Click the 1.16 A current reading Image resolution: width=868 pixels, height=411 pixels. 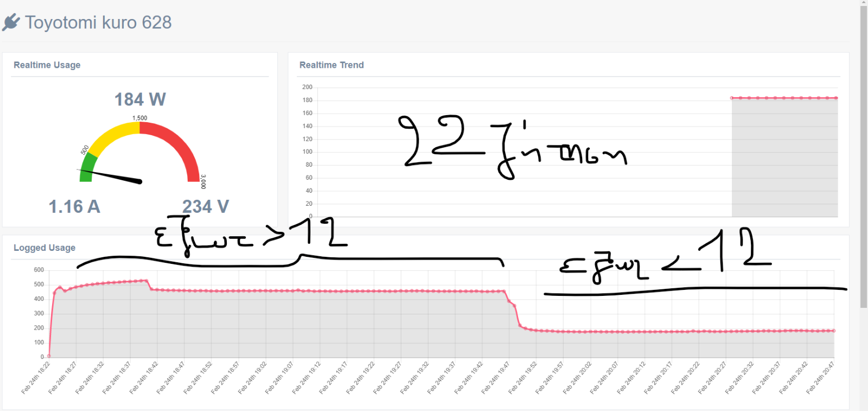(74, 207)
